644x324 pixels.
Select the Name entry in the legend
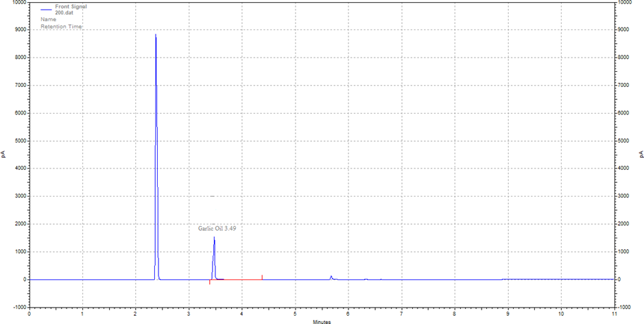(x=48, y=19)
